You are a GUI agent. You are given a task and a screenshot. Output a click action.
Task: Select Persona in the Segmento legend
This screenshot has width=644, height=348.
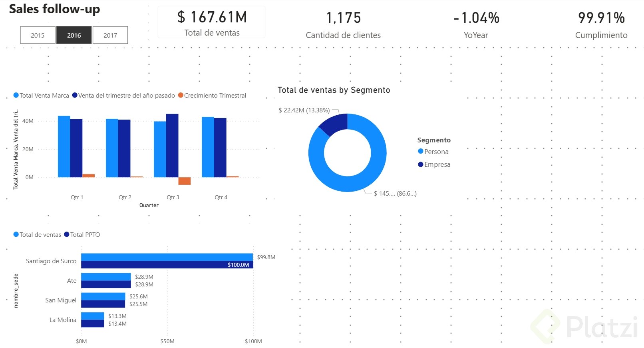(433, 152)
